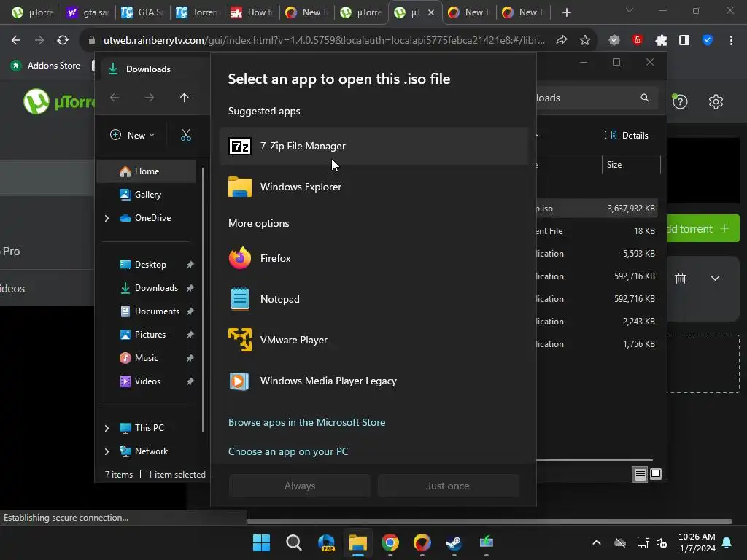
Task: Click the Always button
Action: point(300,486)
